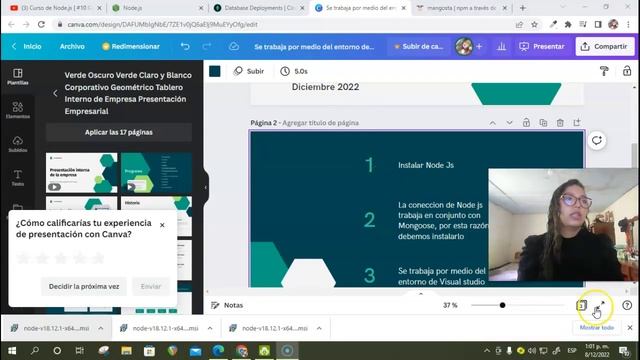The width and height of the screenshot is (640, 360).
Task: Rate Canva with the first star
Action: click(24, 258)
